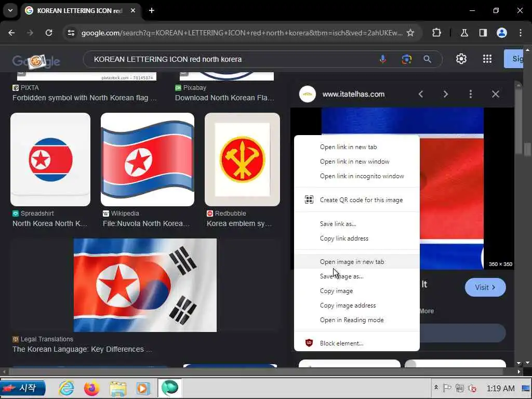The width and height of the screenshot is (532, 399).
Task: Show hidden system tray icons arrow
Action: click(x=436, y=388)
